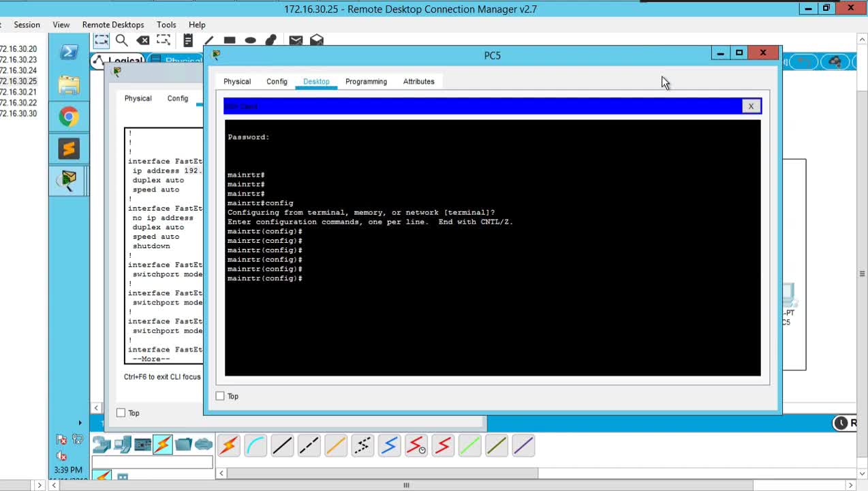Pick the light-green Octal cable
This screenshot has width=868, height=491.
click(x=470, y=446)
